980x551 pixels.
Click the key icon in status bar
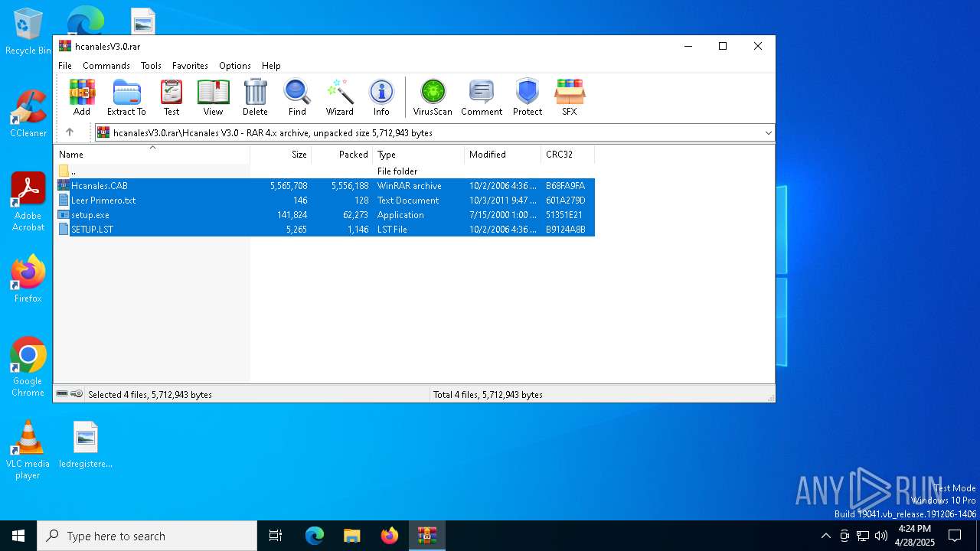[x=77, y=394]
